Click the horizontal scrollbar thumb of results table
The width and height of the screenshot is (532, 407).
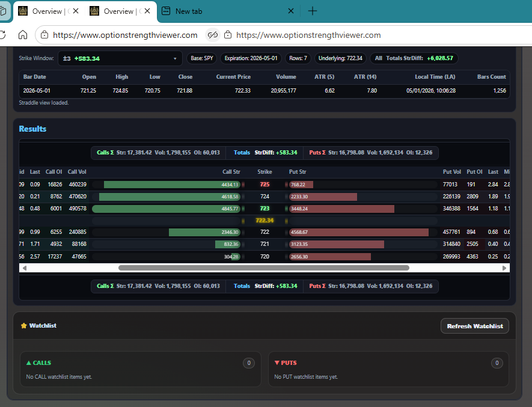click(x=264, y=268)
